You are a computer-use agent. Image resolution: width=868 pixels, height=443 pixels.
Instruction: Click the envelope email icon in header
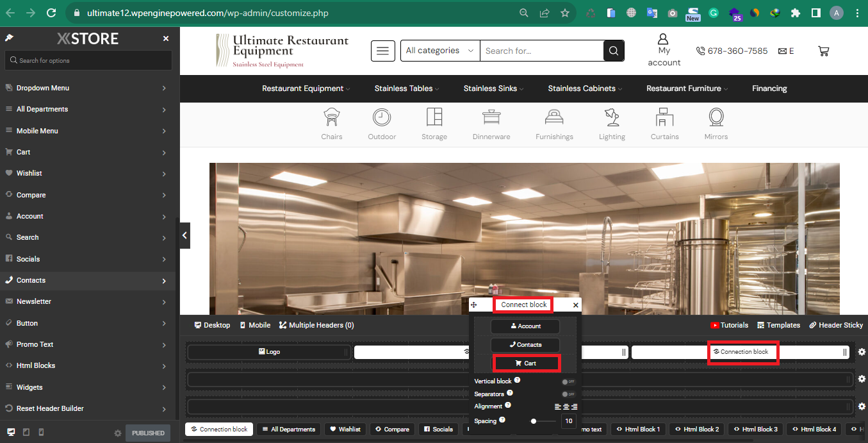[x=782, y=51]
